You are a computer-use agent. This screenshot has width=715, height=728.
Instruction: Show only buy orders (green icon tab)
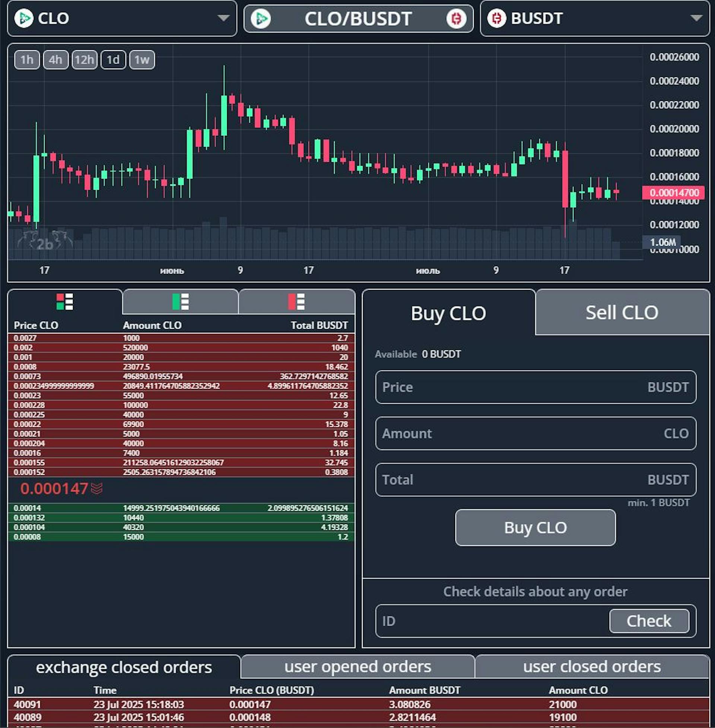pyautogui.click(x=180, y=302)
